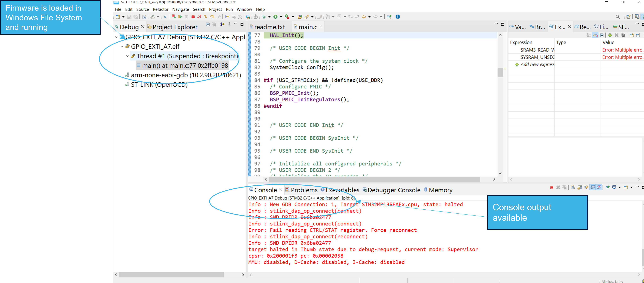The height and width of the screenshot is (283, 644).
Task: Open the File menu
Action: pyautogui.click(x=118, y=9)
